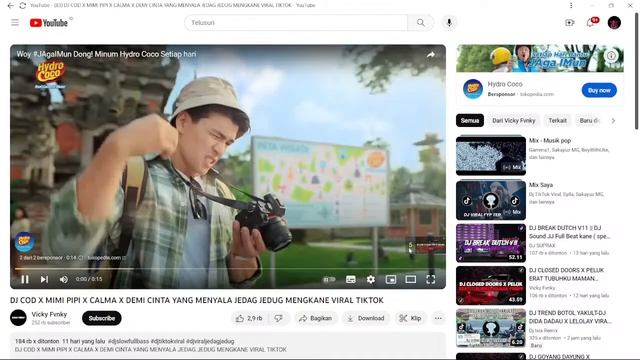Open the account avatar menu
640x360 pixels.
pyautogui.click(x=614, y=22)
